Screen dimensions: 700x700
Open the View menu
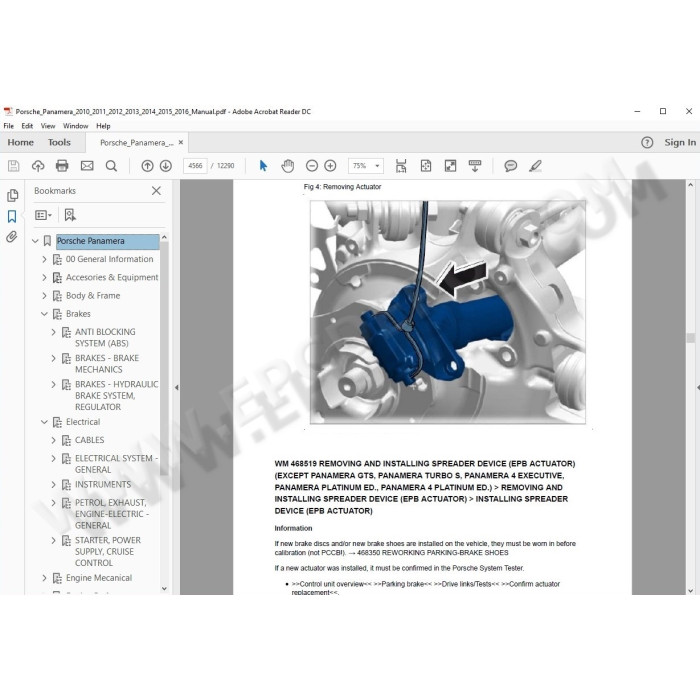click(x=48, y=126)
